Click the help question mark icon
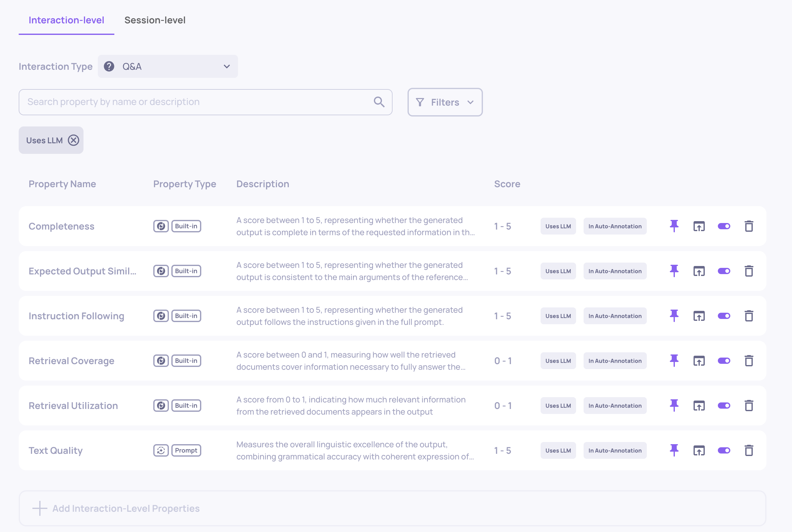 point(109,67)
